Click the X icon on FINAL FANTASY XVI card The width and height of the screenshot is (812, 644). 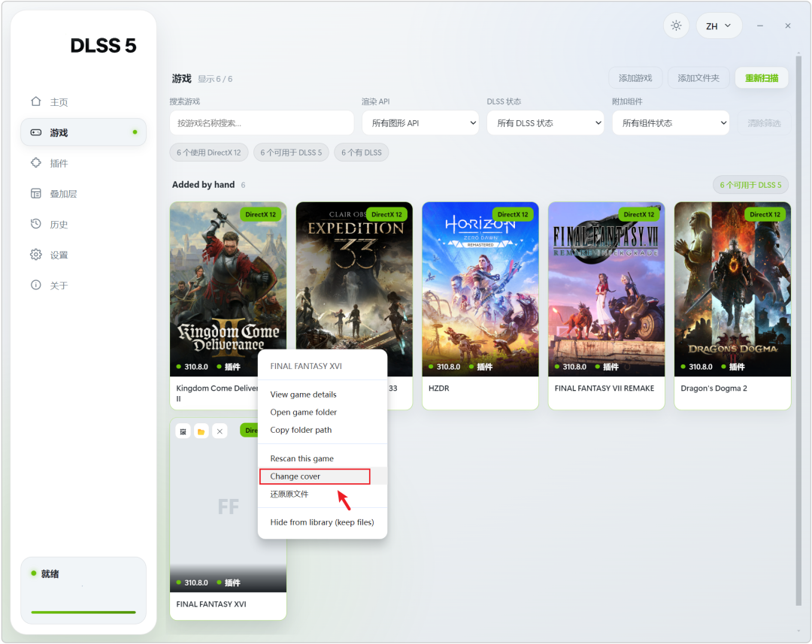[220, 431]
